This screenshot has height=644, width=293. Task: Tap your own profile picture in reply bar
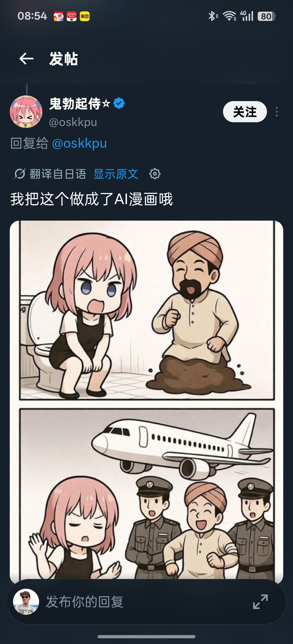[x=26, y=602]
